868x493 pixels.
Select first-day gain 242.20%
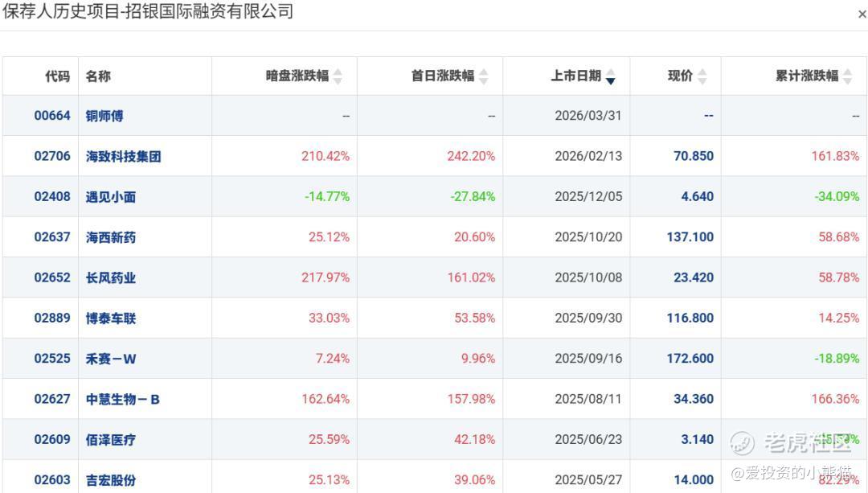[x=471, y=156]
